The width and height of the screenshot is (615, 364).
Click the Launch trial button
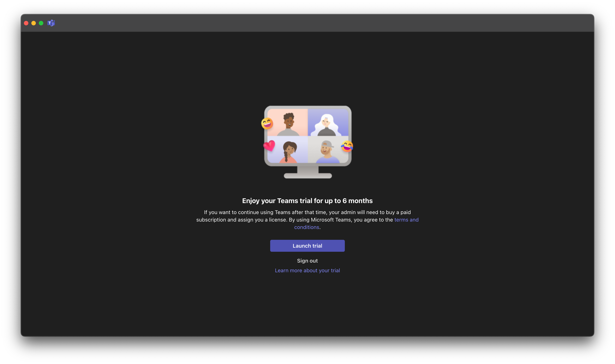[307, 246]
